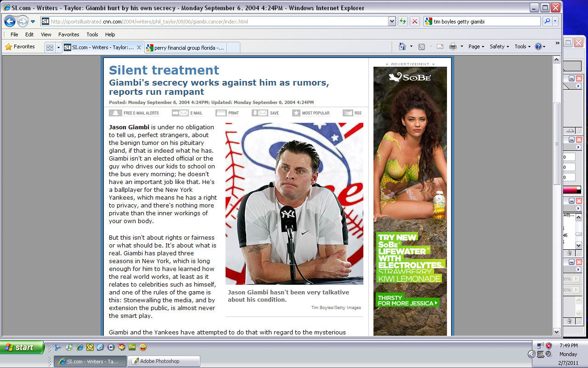Click the Windows Start button
Viewport: 588px width, 368px height.
click(23, 347)
